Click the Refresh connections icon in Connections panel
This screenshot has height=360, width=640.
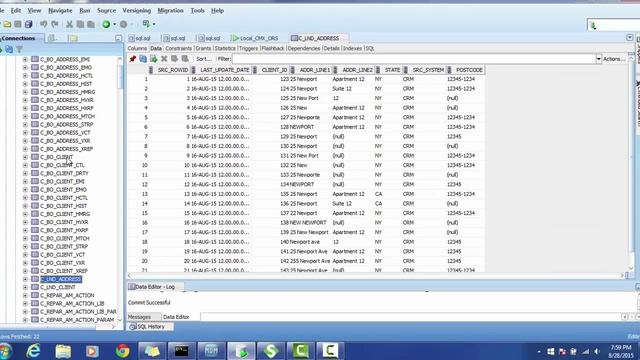tap(9, 50)
